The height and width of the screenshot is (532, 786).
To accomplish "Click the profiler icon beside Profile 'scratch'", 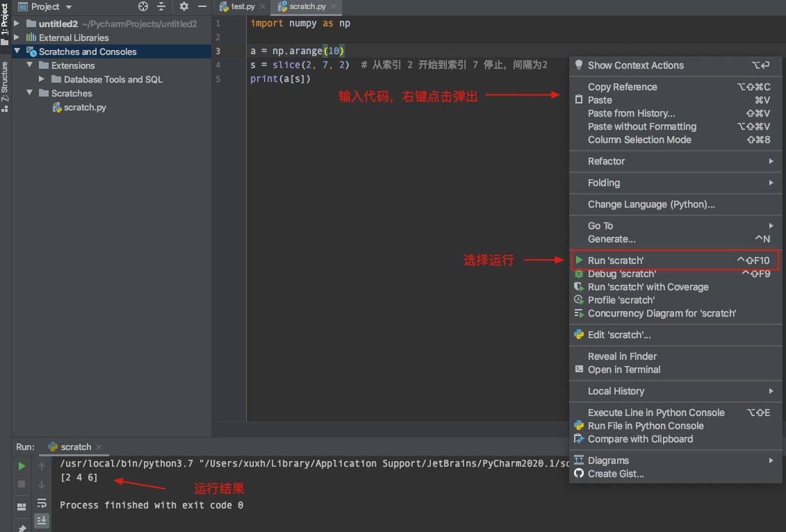I will pyautogui.click(x=579, y=300).
